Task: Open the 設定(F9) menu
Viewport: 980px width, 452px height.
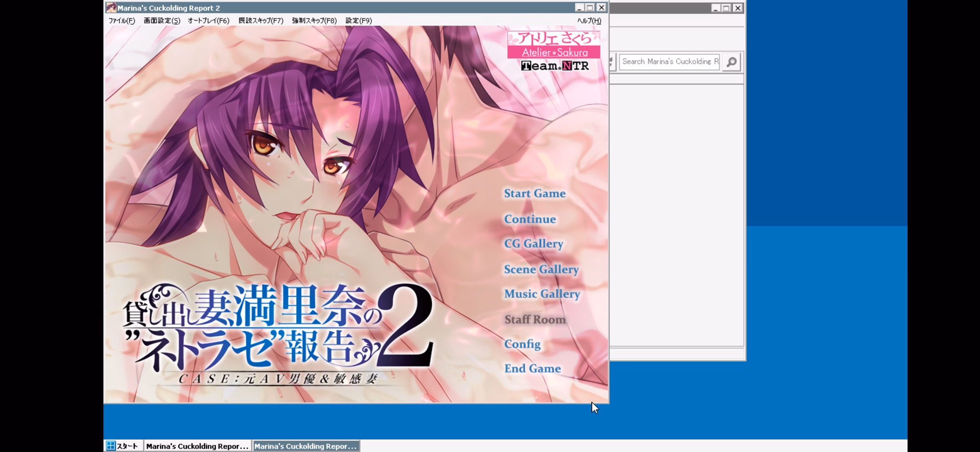Action: click(x=358, y=21)
